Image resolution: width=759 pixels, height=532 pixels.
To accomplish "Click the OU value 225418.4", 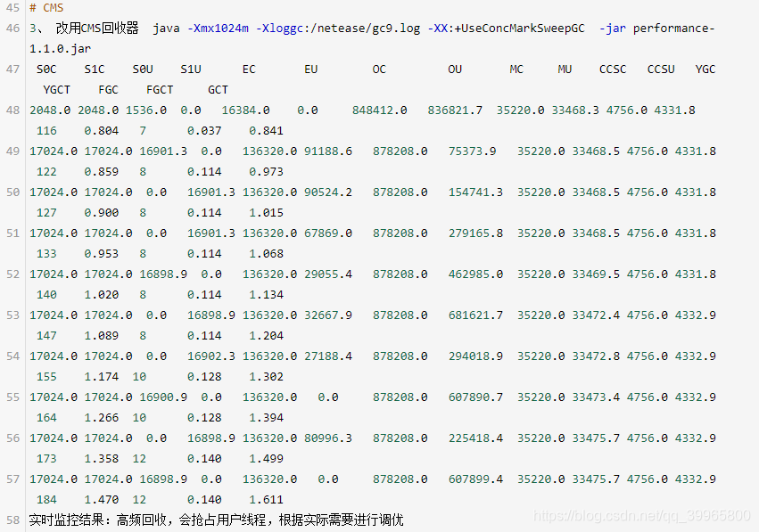I will [x=475, y=438].
